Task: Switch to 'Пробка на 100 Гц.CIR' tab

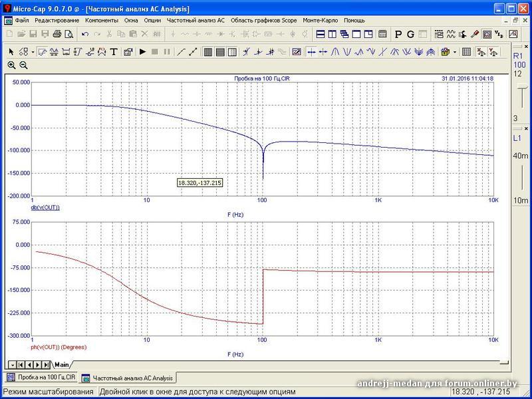Action: click(42, 378)
